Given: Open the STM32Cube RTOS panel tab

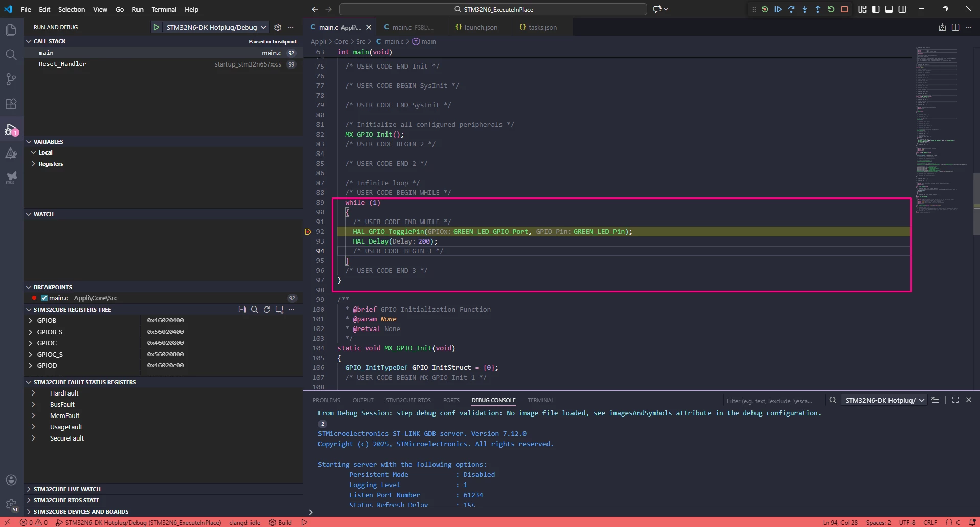Looking at the screenshot, I should tap(408, 400).
